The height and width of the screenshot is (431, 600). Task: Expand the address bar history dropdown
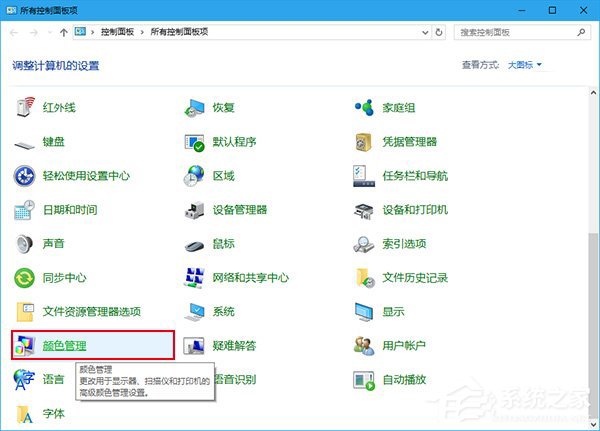click(x=425, y=33)
